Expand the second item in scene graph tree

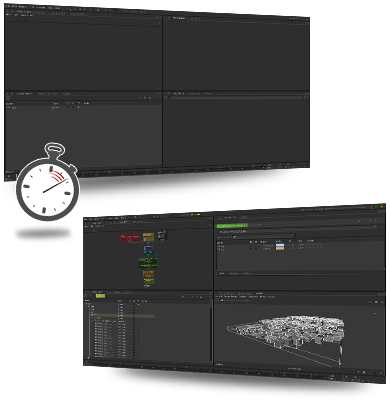tap(88, 307)
